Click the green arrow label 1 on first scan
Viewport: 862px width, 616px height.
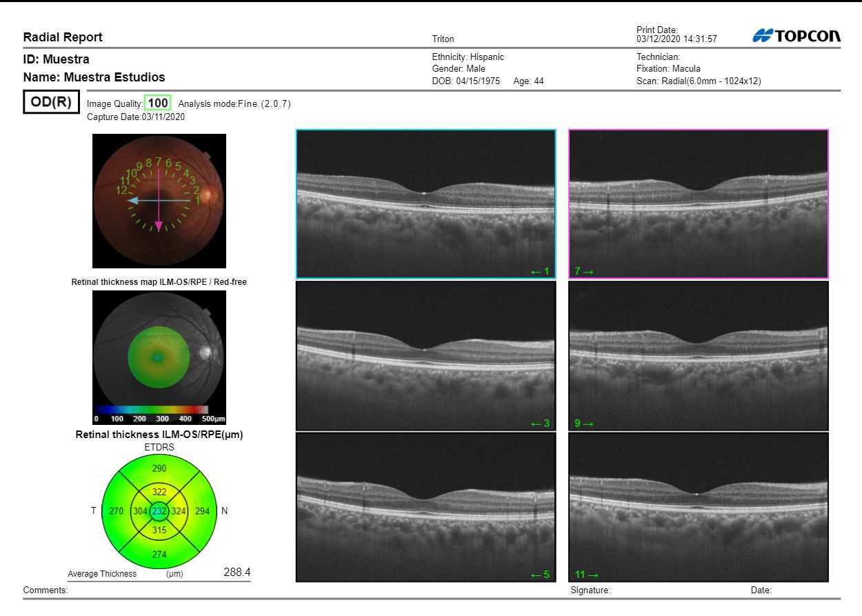pyautogui.click(x=540, y=272)
